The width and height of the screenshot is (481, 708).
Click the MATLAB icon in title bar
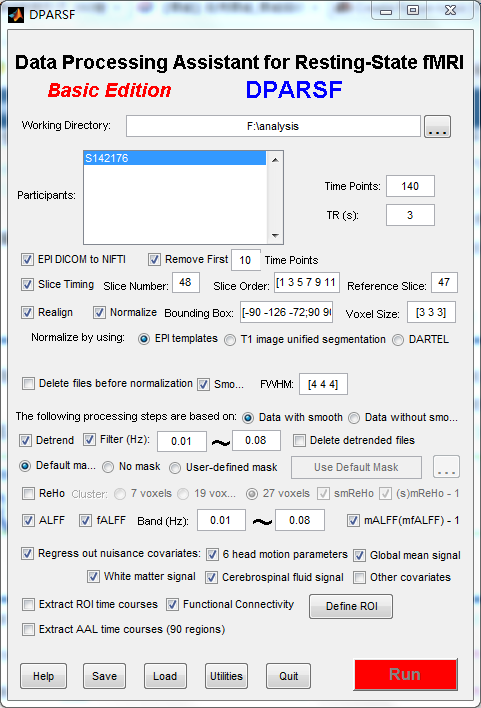pos(15,14)
